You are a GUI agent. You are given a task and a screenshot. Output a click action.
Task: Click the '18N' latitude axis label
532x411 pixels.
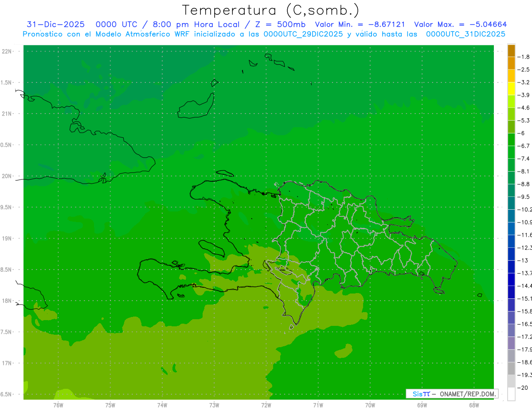pos(7,301)
